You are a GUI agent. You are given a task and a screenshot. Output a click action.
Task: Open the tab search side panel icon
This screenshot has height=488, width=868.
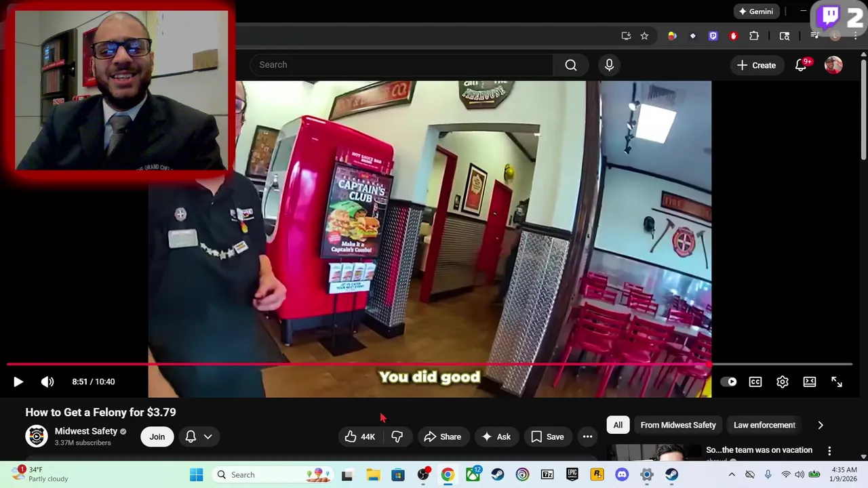coord(785,36)
